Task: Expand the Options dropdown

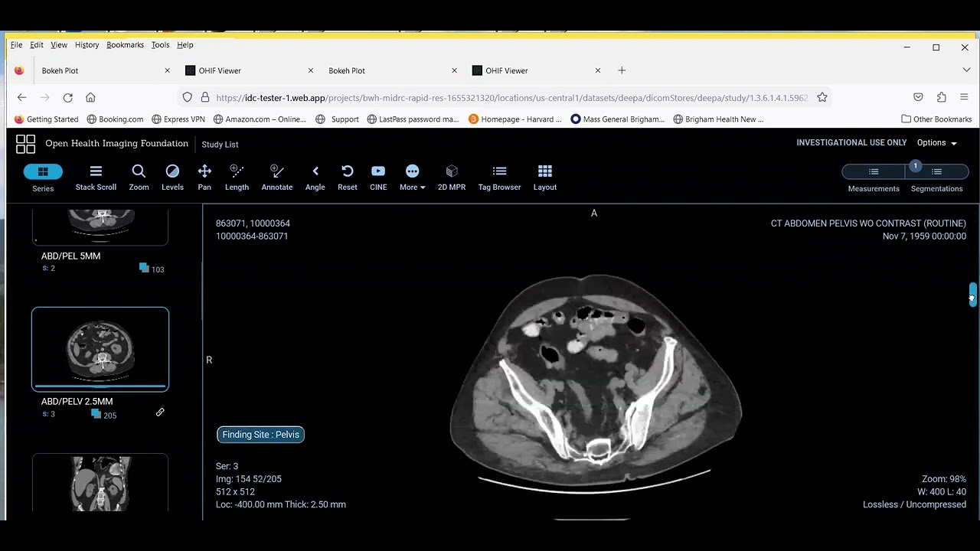Action: coord(937,143)
